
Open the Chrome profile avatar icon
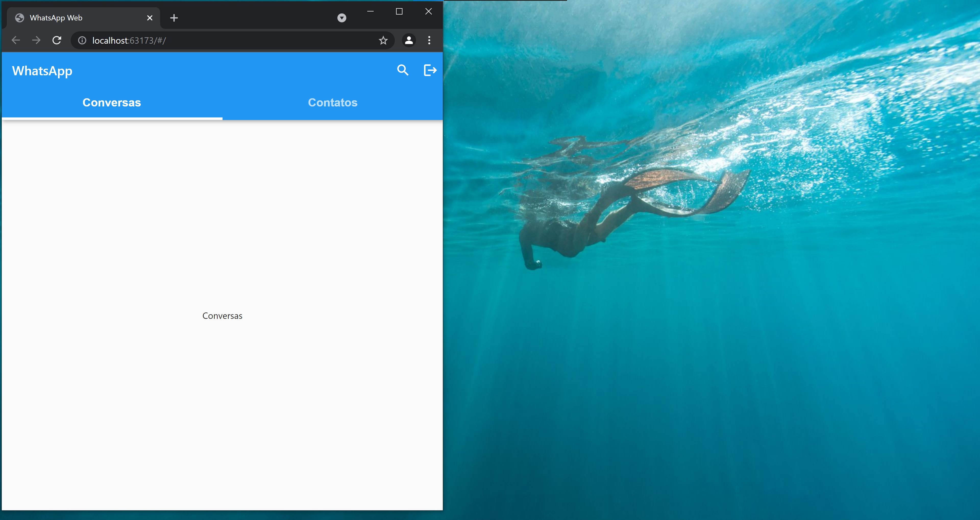point(409,40)
